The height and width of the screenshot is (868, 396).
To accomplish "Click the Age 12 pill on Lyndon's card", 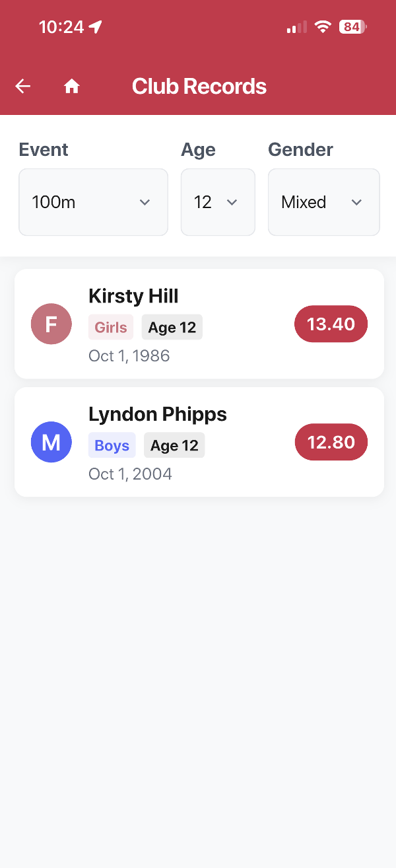I will (x=174, y=445).
